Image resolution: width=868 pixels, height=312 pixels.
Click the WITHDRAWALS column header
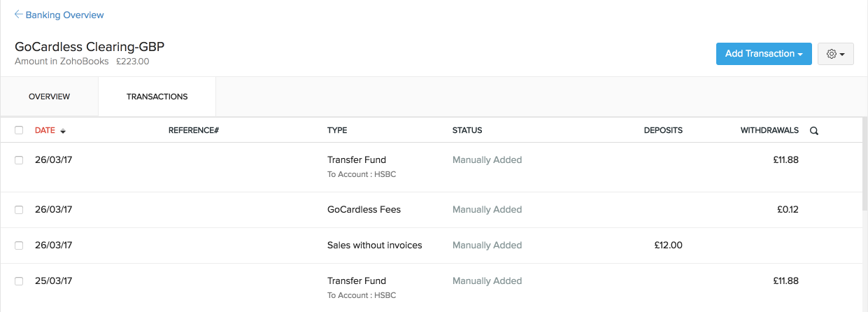[x=769, y=130]
